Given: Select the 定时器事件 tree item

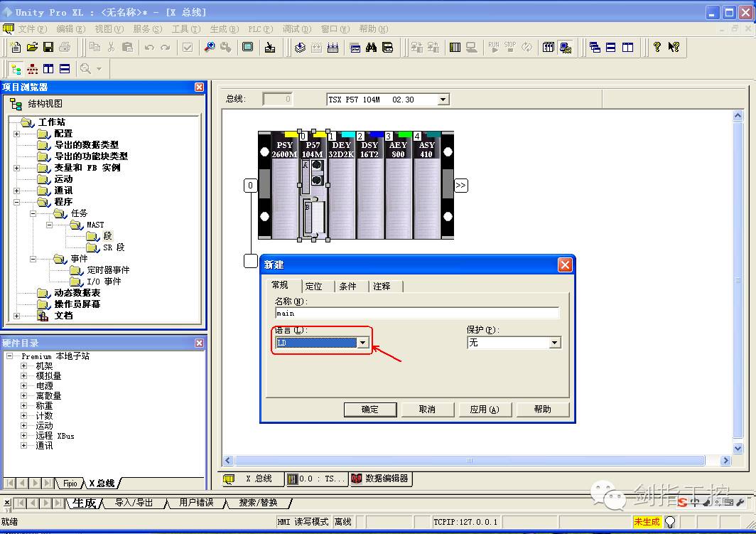Looking at the screenshot, I should [108, 270].
